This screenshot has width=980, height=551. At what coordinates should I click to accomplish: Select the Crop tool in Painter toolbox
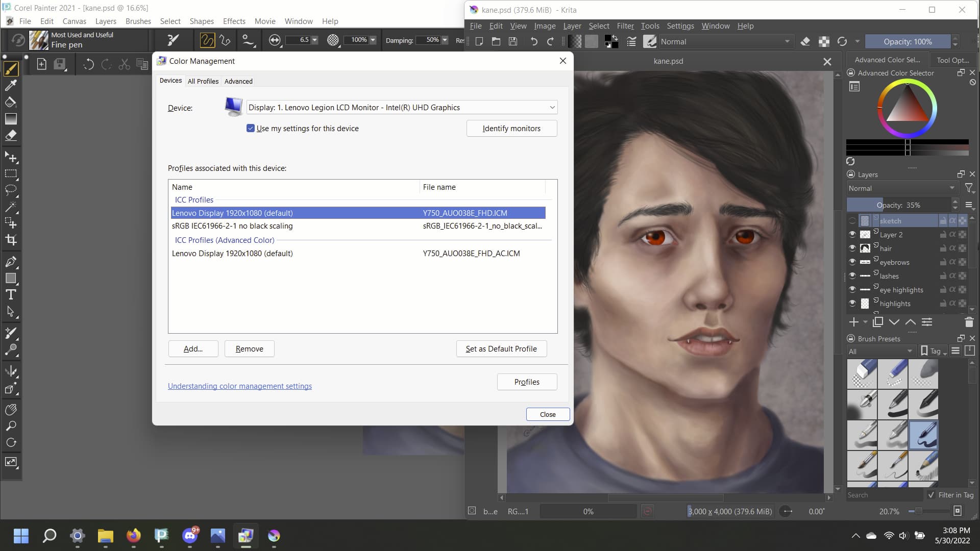(11, 240)
